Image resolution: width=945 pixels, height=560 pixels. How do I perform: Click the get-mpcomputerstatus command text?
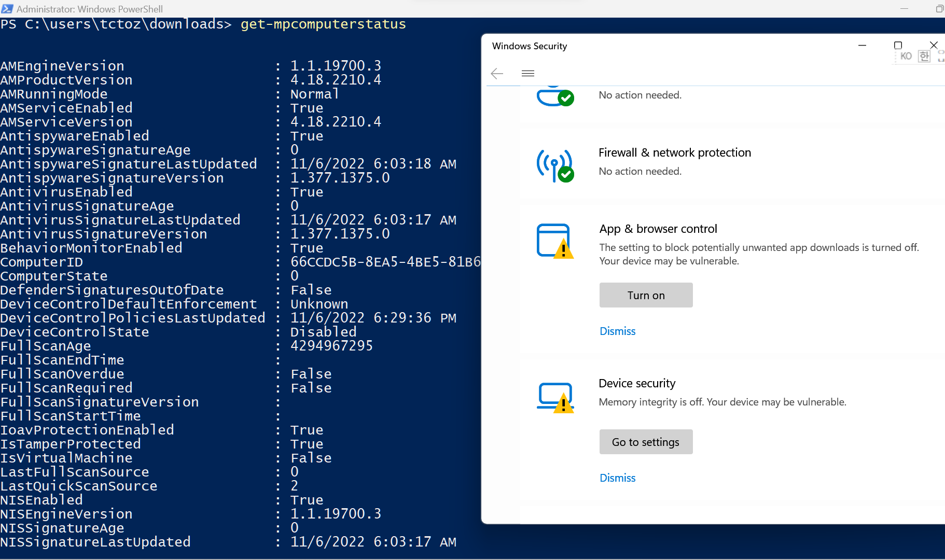coord(323,24)
